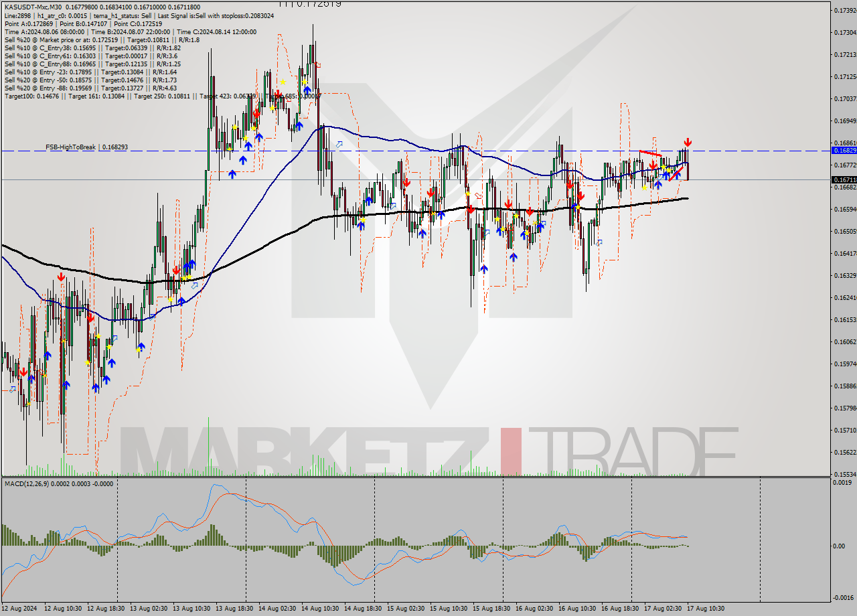The width and height of the screenshot is (857, 616).
Task: Click the 14 Aug 10:30 time label
Action: click(x=320, y=608)
